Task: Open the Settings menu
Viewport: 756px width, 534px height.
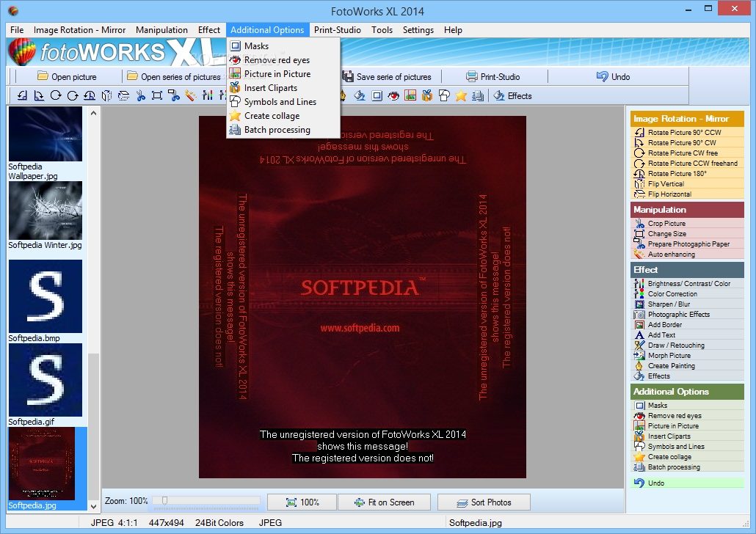Action: coord(418,30)
